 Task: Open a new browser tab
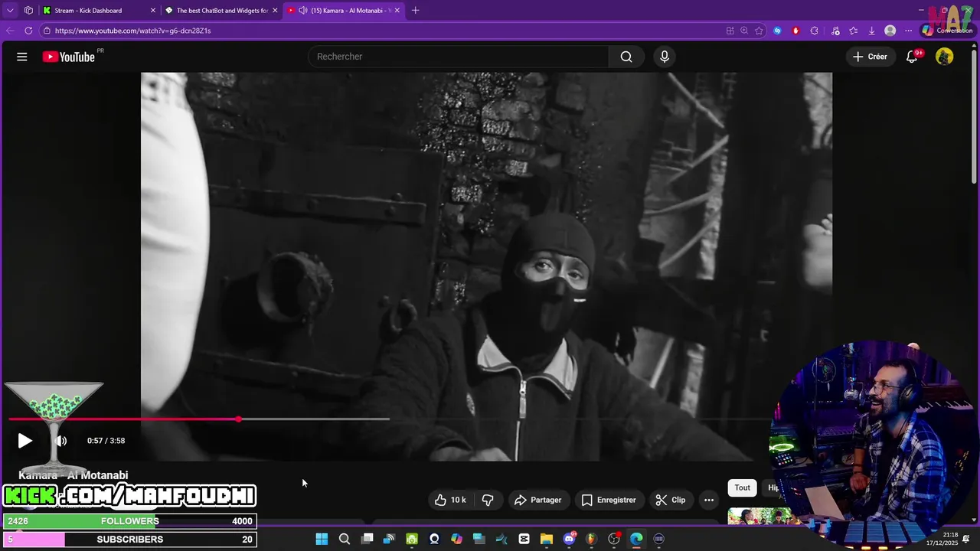click(x=416, y=11)
